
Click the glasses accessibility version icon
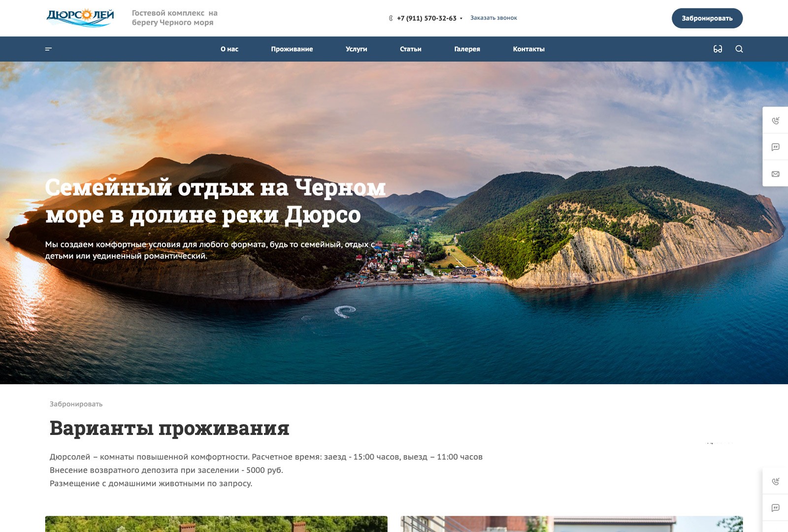tap(718, 49)
